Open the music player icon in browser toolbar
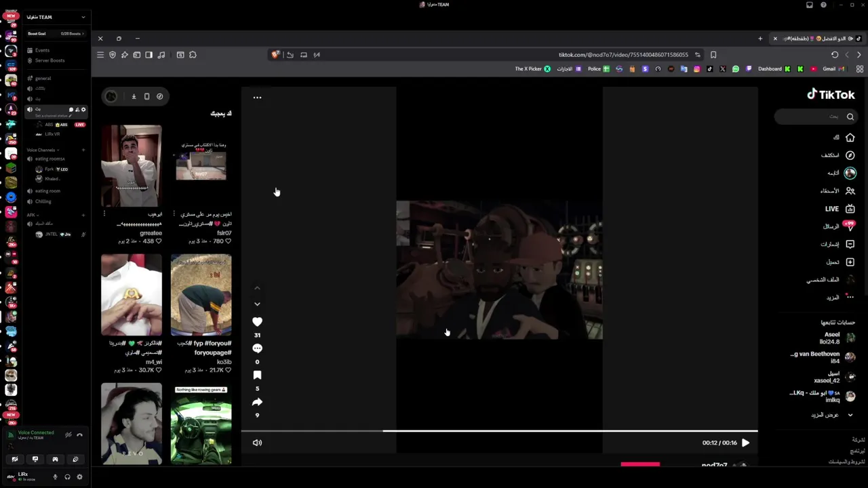This screenshot has width=868, height=488. 161,55
